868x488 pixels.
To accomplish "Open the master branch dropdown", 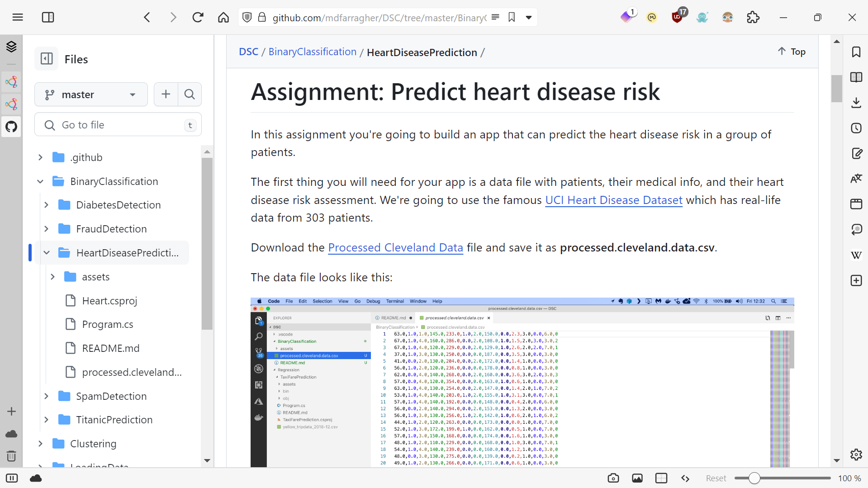I will point(91,95).
